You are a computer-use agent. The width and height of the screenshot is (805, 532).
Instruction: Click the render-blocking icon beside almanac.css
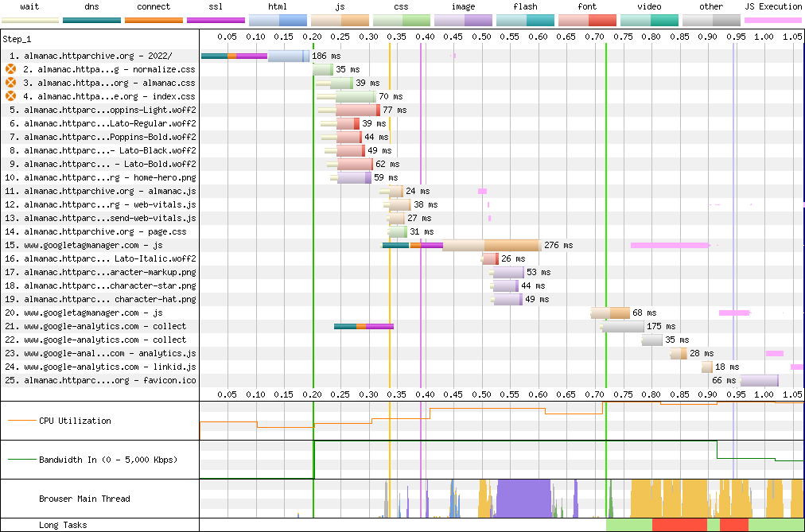coord(11,83)
